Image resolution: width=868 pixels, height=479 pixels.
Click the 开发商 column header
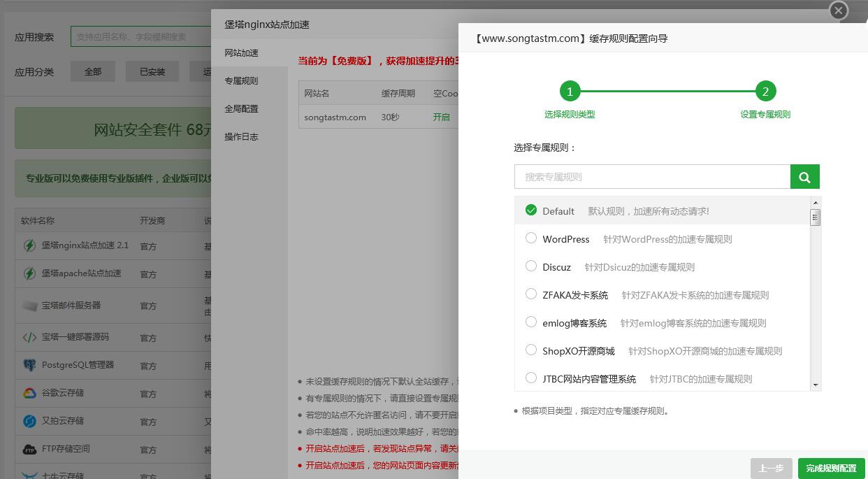click(152, 220)
